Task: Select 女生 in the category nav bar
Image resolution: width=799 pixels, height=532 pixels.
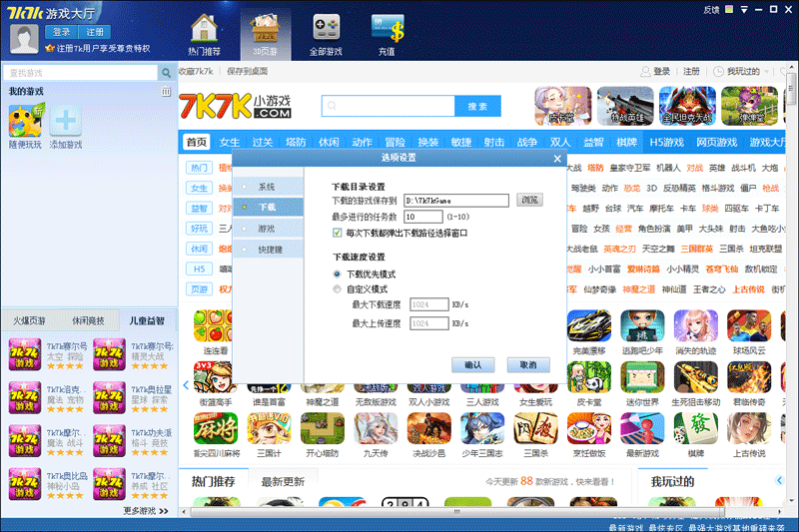Action: (x=230, y=142)
